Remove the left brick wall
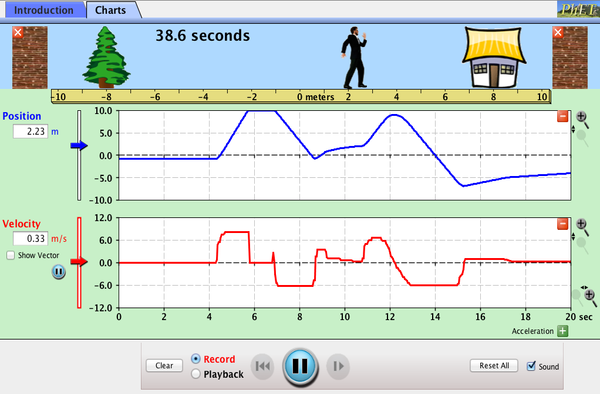Viewport: 600px width, 394px height. [18, 33]
